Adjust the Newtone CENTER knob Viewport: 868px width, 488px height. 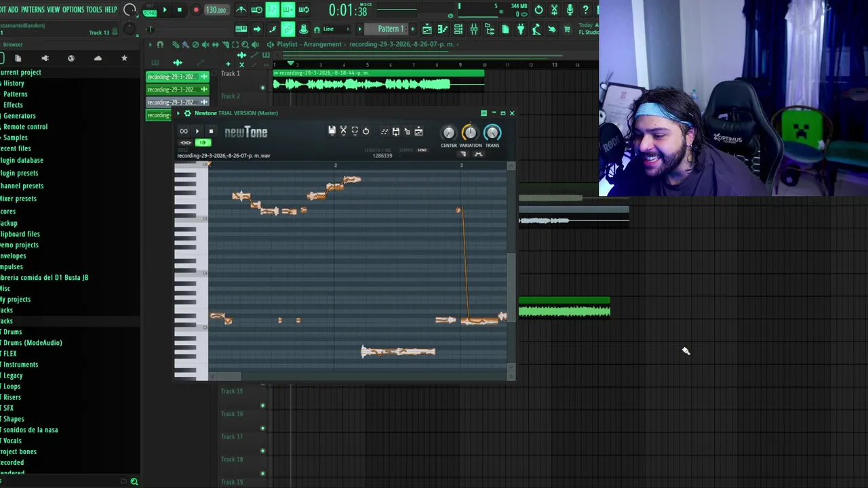point(448,133)
